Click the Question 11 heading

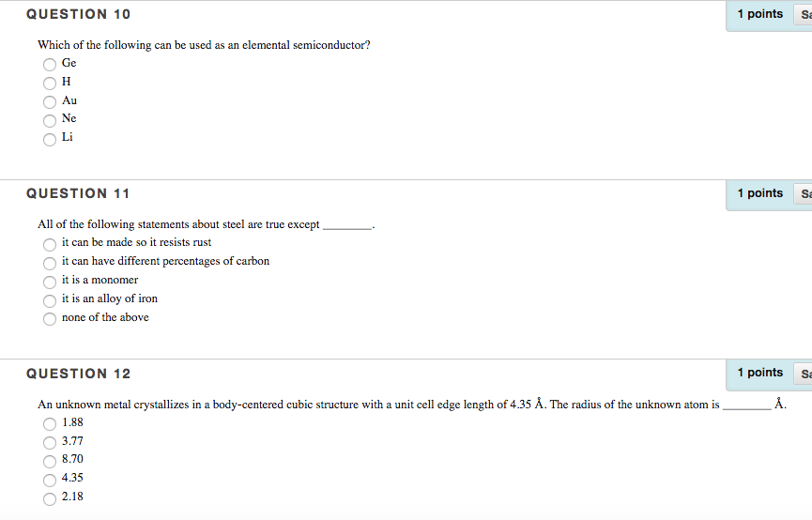click(x=78, y=193)
